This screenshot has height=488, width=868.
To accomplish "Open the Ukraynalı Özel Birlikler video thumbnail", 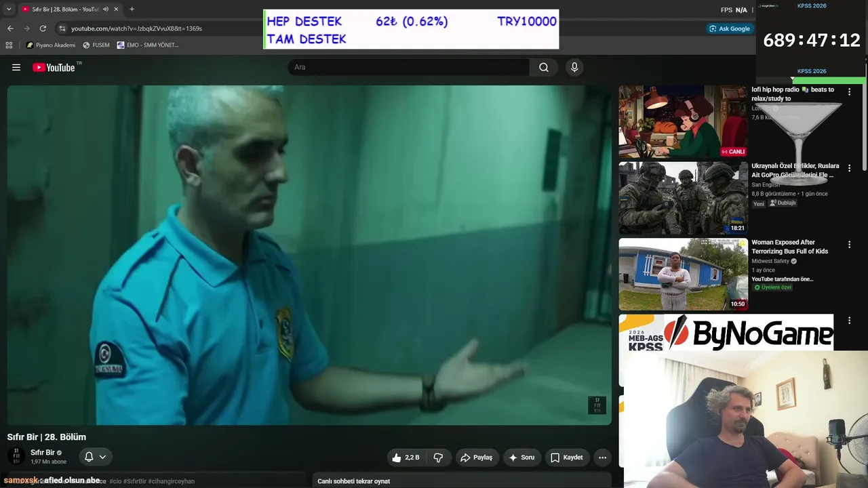I will [683, 198].
